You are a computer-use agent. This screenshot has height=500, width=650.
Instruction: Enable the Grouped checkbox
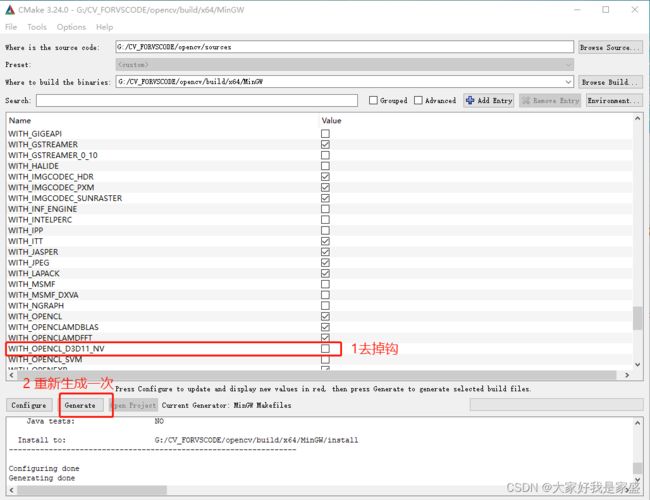373,100
